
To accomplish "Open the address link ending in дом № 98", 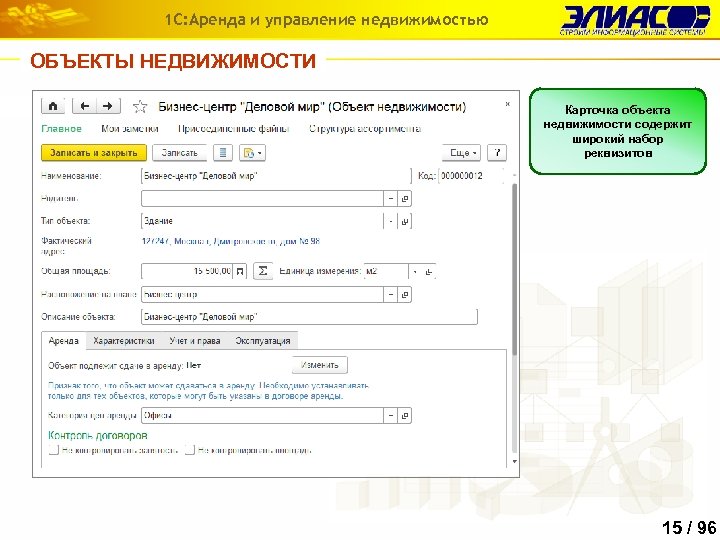I will tap(231, 241).
